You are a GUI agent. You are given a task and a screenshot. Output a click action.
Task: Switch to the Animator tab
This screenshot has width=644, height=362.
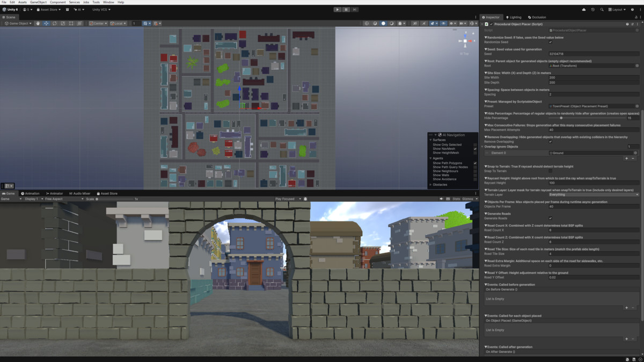(x=54, y=194)
